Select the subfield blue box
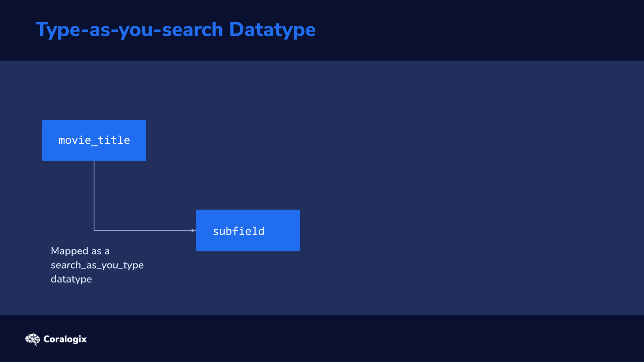This screenshot has width=644, height=362. point(248,231)
